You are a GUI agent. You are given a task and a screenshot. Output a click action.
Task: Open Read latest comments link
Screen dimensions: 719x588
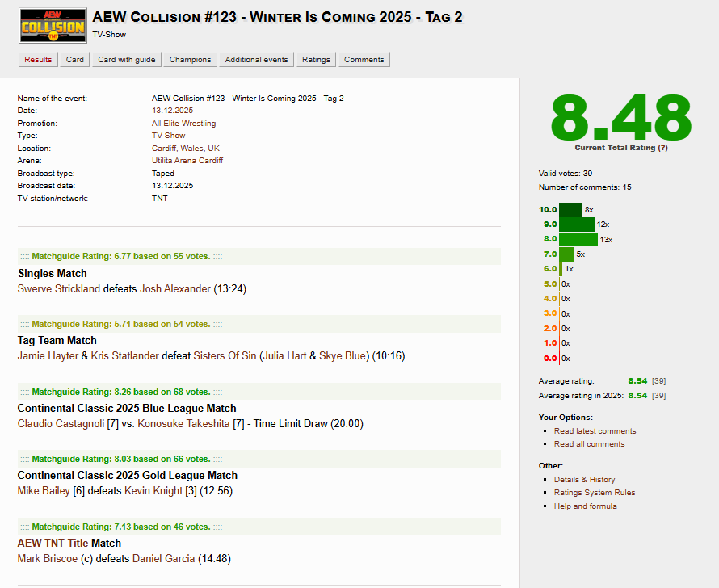(x=595, y=431)
